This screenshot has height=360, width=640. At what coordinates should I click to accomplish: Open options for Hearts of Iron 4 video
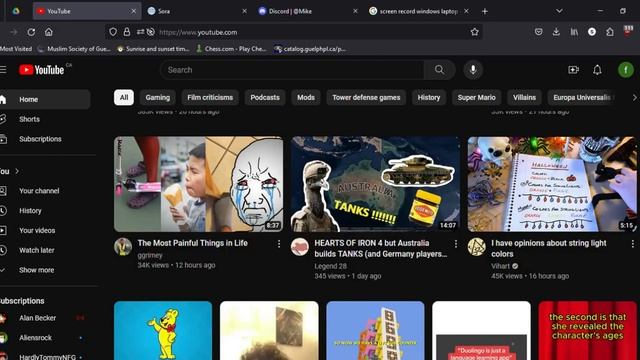456,244
